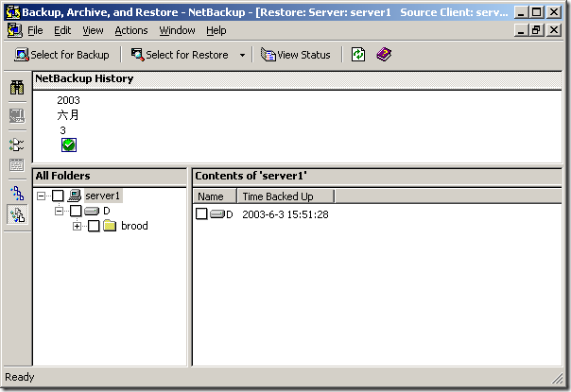This screenshot has width=571, height=392.
Task: Check the D drive checkbox in tree
Action: click(x=76, y=211)
